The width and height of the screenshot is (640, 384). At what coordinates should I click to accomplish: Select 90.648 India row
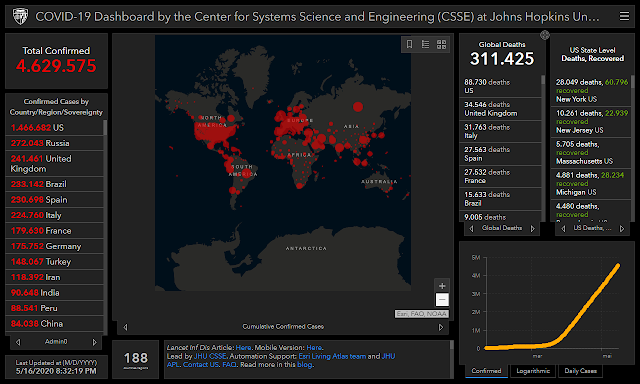point(54,293)
